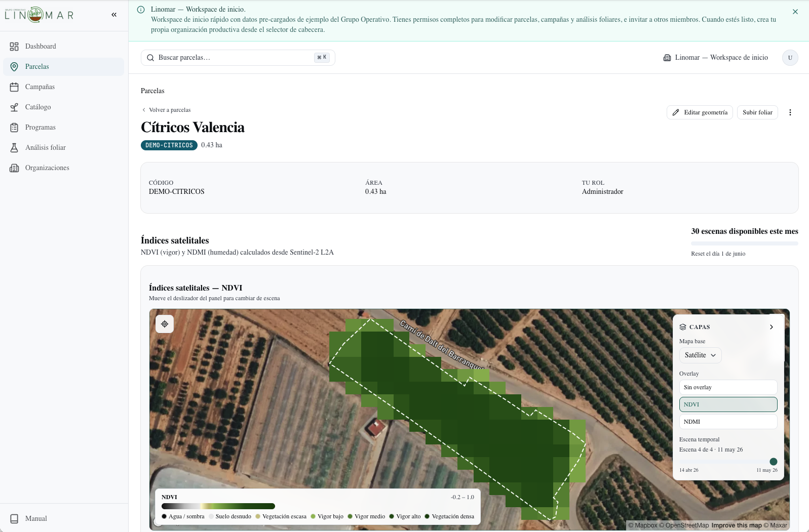Click the Campañas calendar icon

pos(14,87)
